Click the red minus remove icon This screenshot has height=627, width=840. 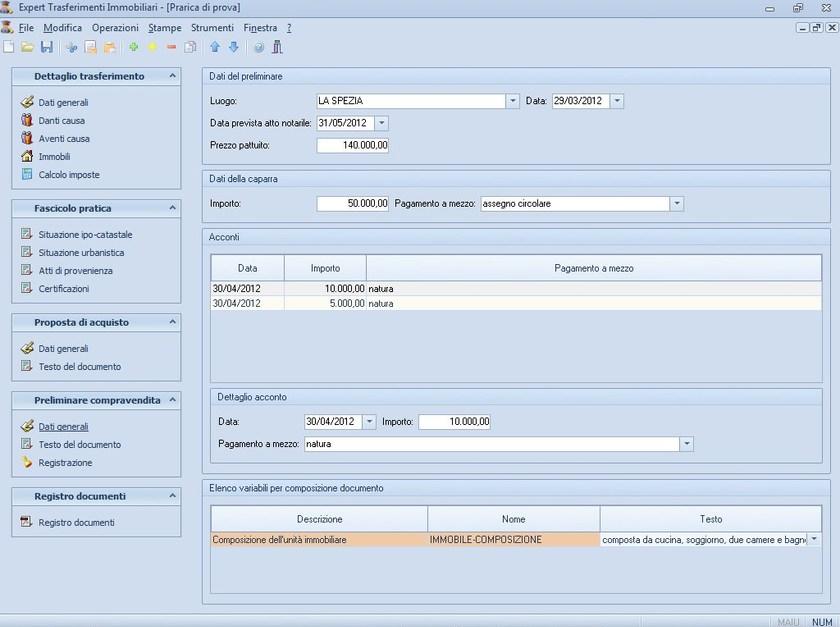171,47
